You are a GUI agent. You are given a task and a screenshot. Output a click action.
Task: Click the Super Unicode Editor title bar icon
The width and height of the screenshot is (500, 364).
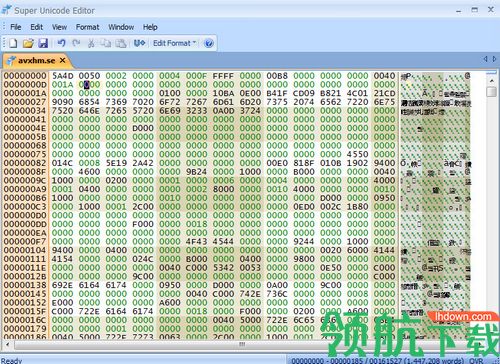tap(6, 10)
